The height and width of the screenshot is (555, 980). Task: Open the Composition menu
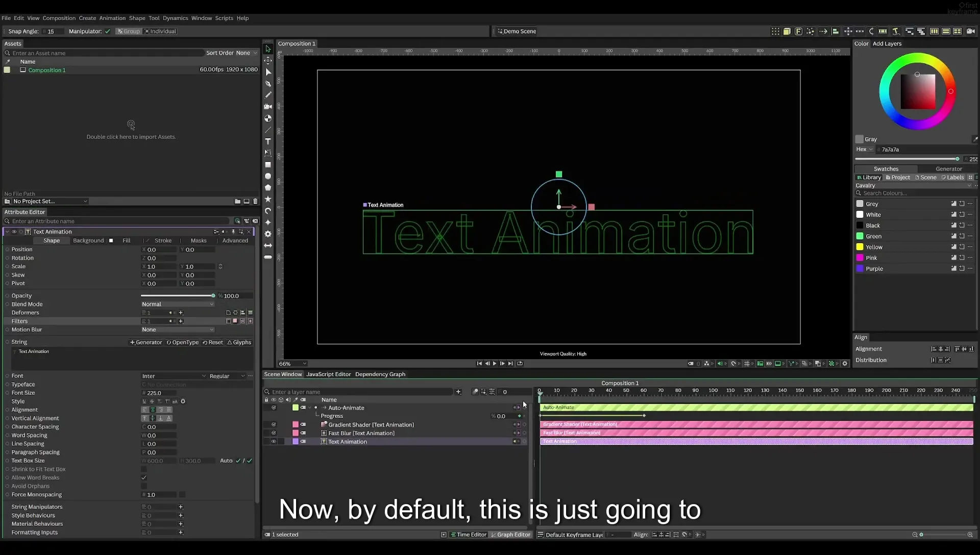click(59, 18)
